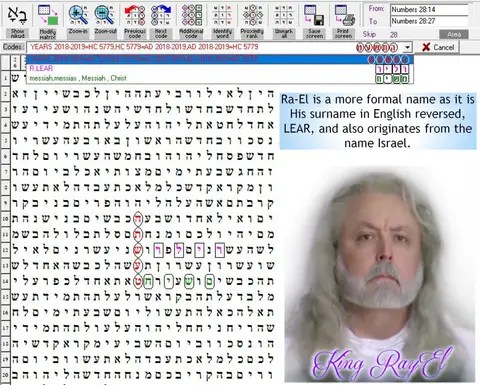Click the red circled letter in row 14

point(138,282)
